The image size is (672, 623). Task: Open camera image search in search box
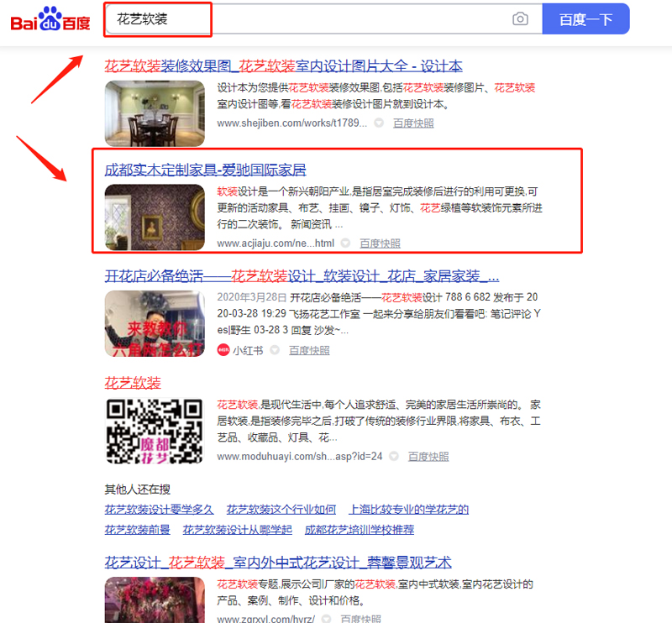pyautogui.click(x=521, y=19)
